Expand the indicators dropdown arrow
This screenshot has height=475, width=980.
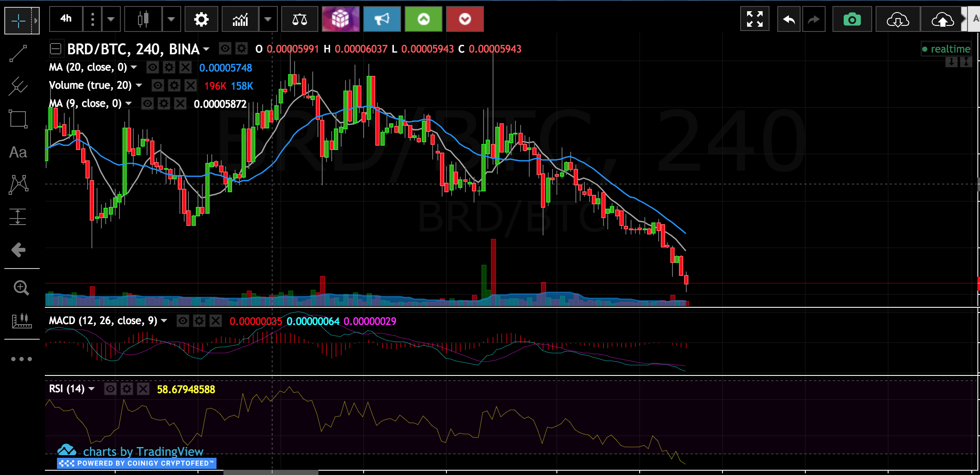[268, 19]
